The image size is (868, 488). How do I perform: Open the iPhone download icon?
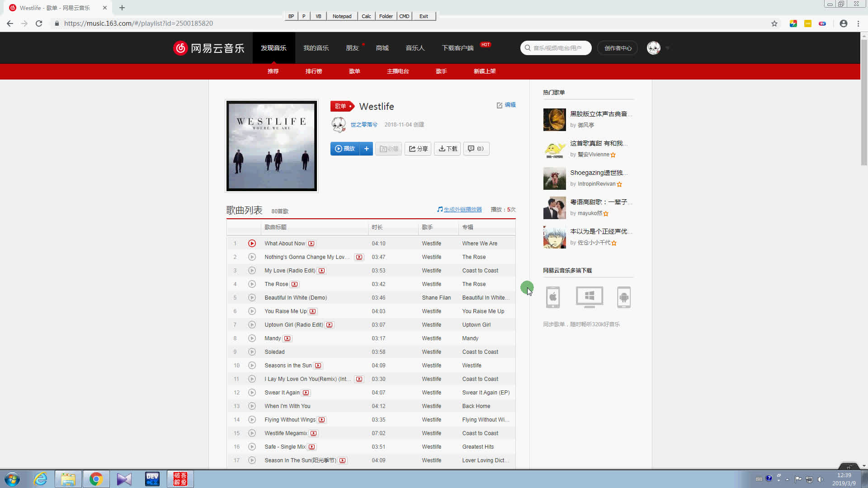click(x=552, y=297)
